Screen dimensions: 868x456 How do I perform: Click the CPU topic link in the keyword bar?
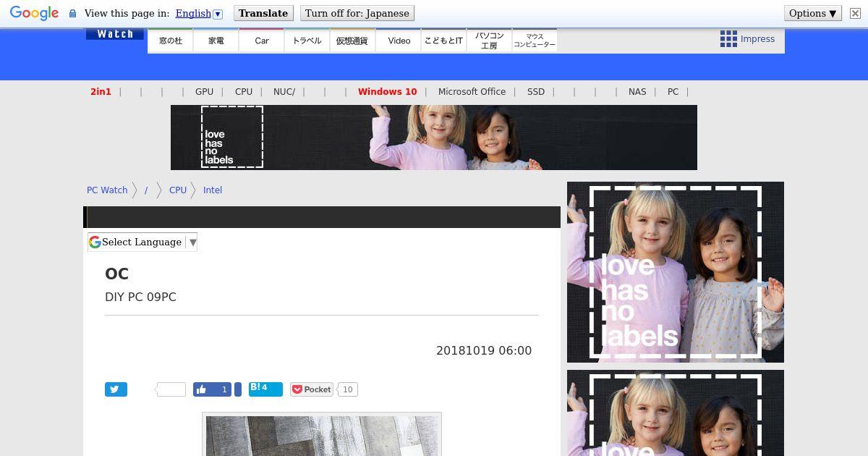(x=244, y=92)
